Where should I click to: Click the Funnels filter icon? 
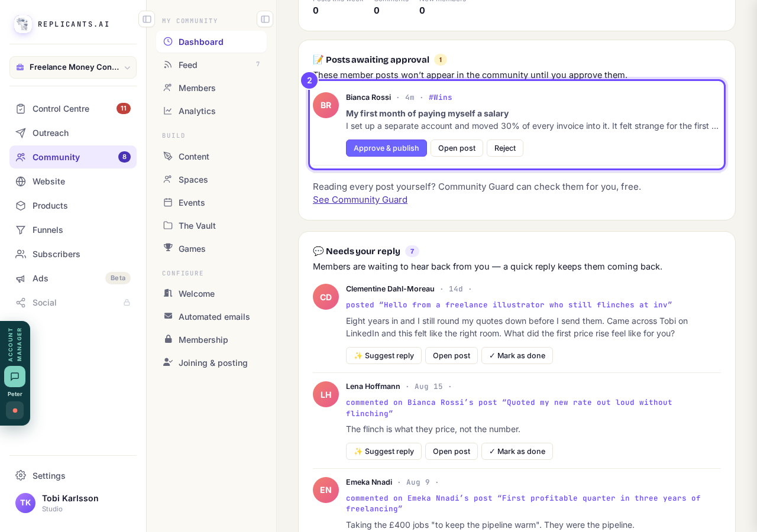tap(21, 230)
